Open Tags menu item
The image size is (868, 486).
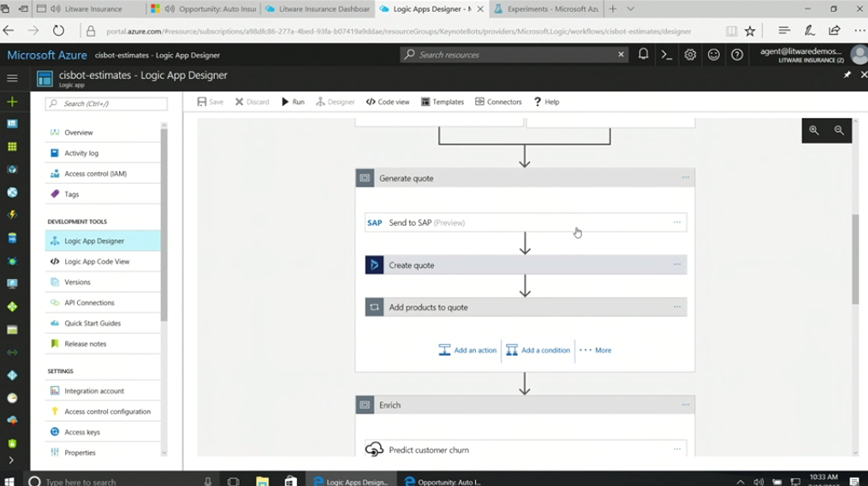click(x=103, y=193)
